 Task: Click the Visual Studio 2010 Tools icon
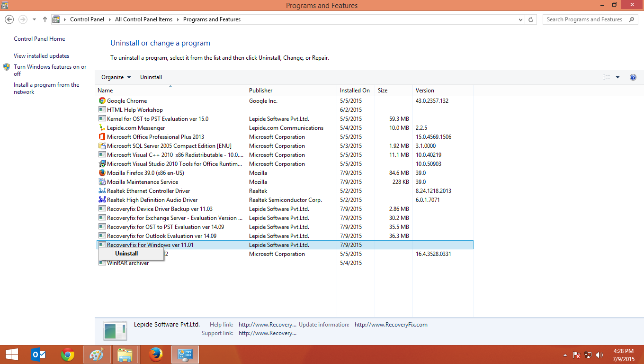(102, 164)
